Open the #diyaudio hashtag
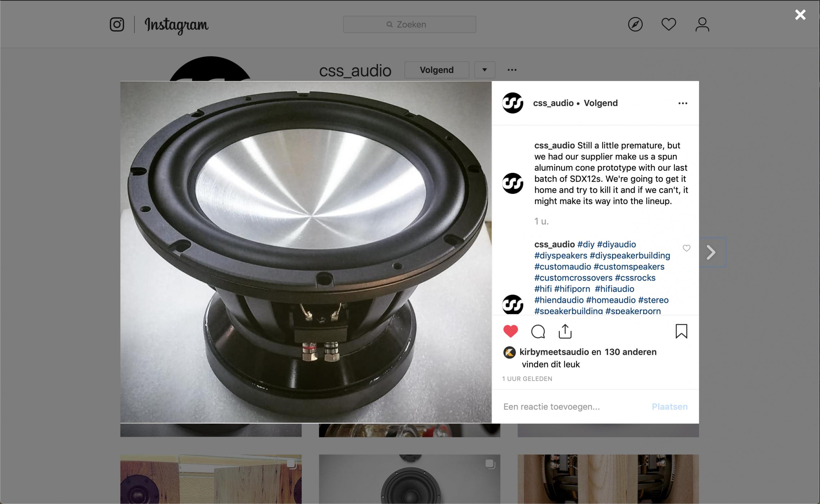Screen dimensions: 820x504 click(x=616, y=244)
